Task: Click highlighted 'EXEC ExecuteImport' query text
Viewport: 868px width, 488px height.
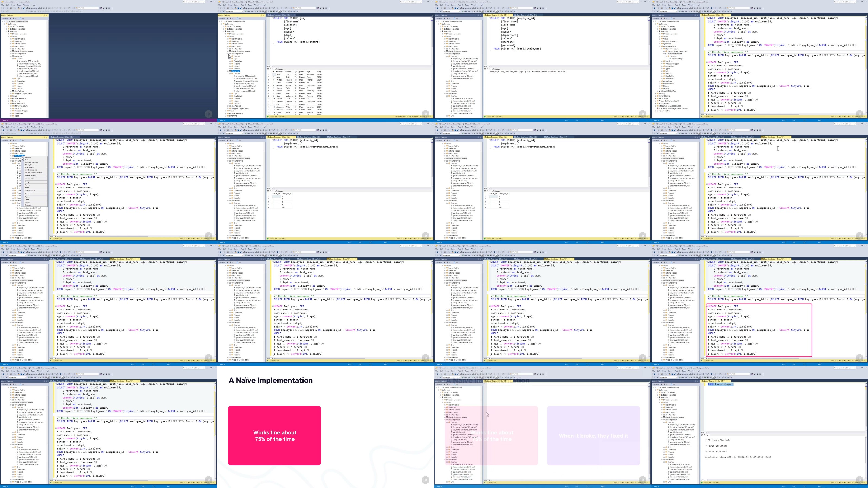Action: coord(721,384)
